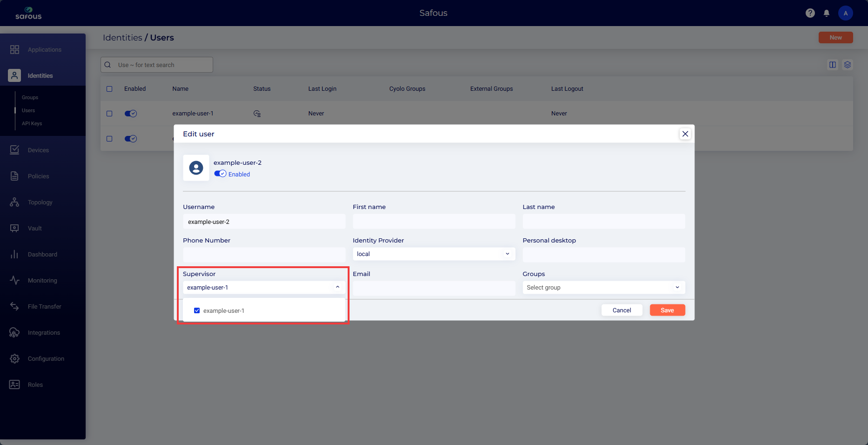The width and height of the screenshot is (868, 445).
Task: Click the First name input field
Action: pyautogui.click(x=434, y=222)
